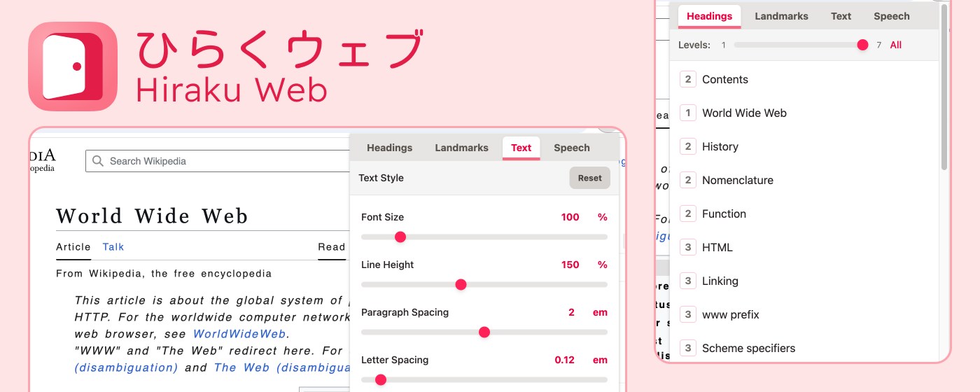The image size is (980, 392).
Task: Open Speech tab in the headings panel
Action: [x=892, y=16]
